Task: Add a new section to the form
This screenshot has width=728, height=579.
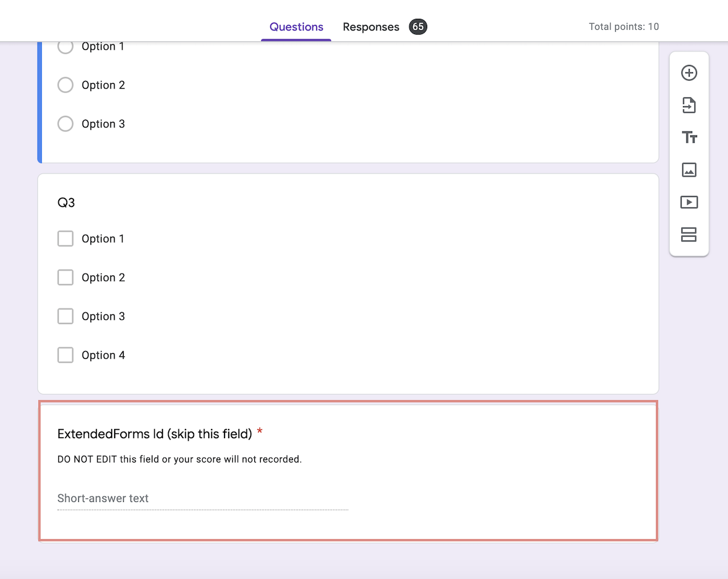Action: pyautogui.click(x=689, y=235)
